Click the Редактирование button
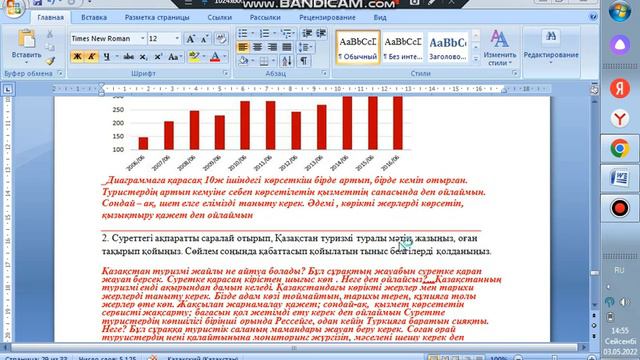Viewport: 640px width, 360px height. (551, 48)
